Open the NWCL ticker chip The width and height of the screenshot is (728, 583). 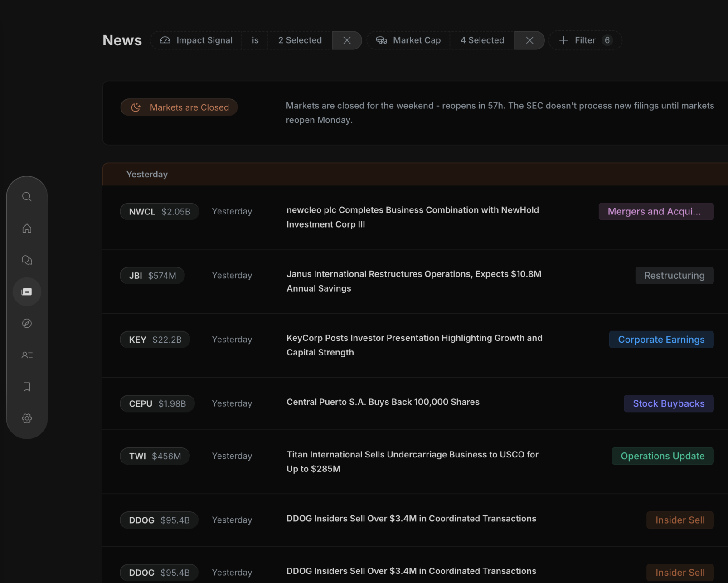click(160, 212)
